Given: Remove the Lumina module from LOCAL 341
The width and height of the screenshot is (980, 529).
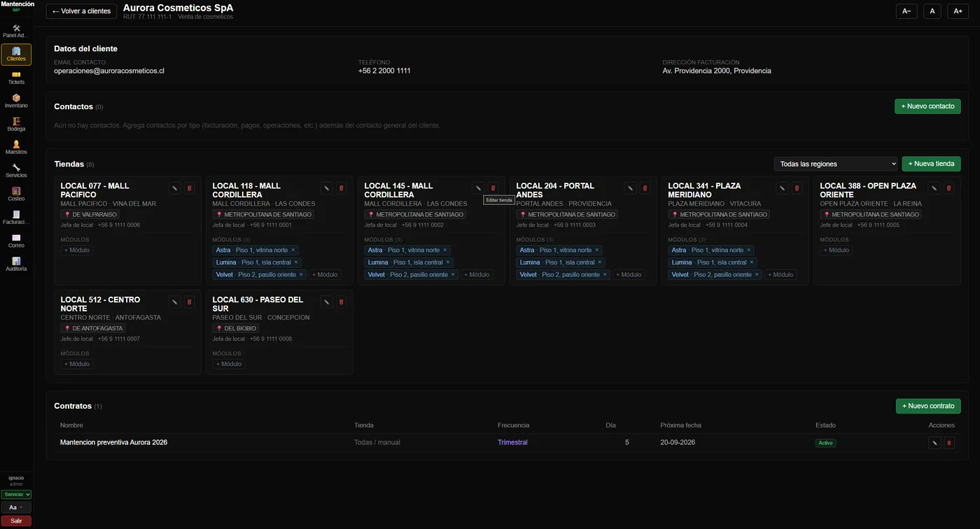Looking at the screenshot, I should click(x=752, y=262).
